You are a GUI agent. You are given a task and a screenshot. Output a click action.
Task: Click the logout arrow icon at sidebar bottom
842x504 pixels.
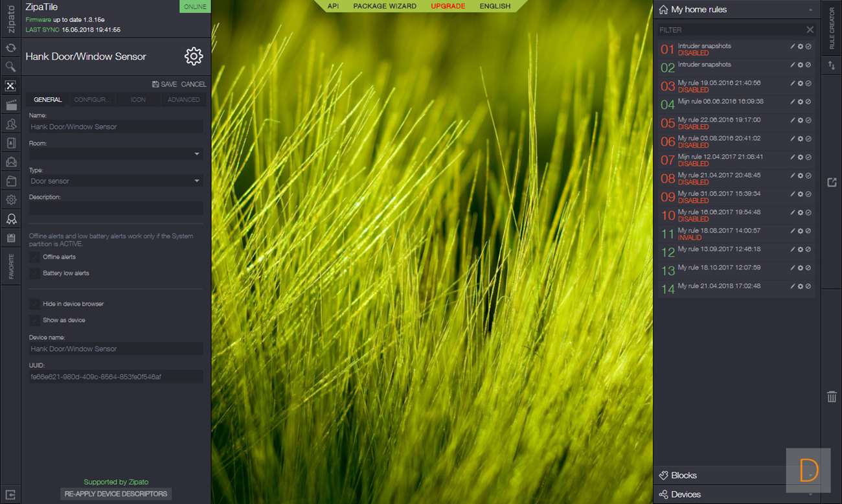[11, 495]
